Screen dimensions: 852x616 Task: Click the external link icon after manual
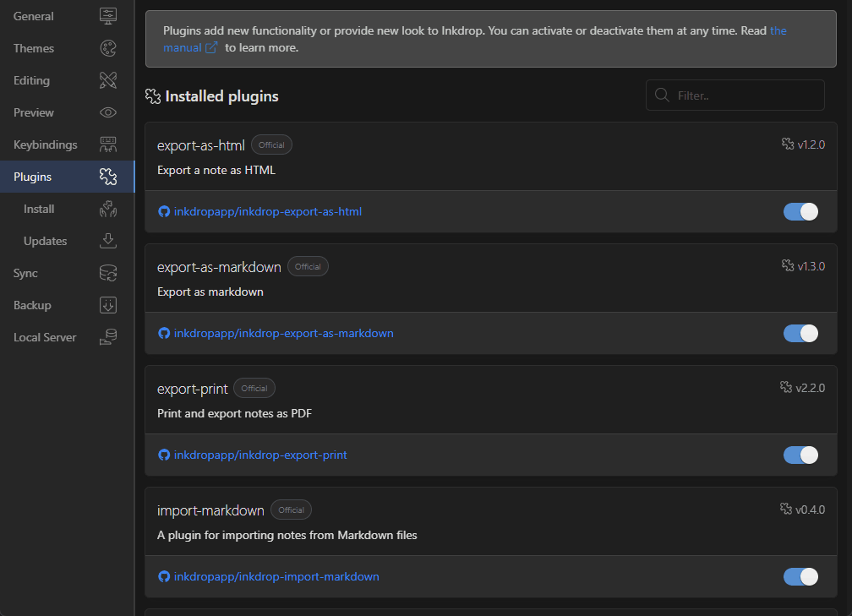click(211, 48)
